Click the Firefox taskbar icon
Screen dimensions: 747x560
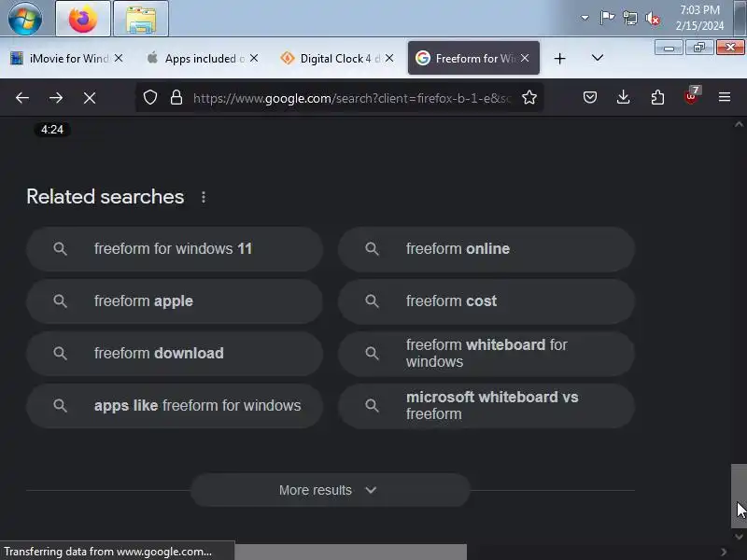point(83,19)
